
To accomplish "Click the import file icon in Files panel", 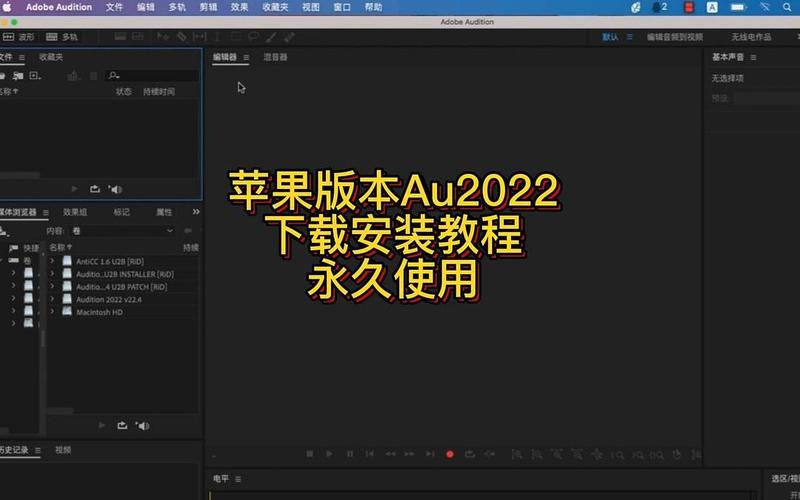I will (18, 76).
